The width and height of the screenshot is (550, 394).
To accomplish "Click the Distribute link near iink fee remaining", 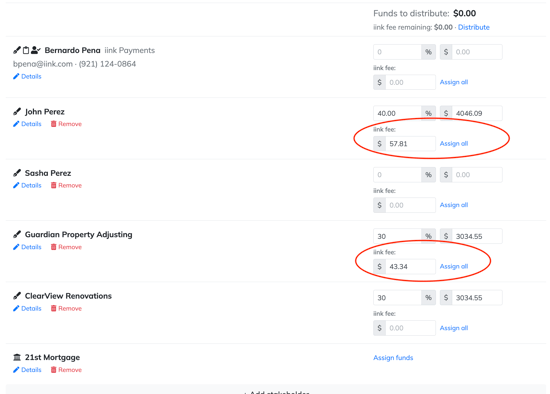I will 474,27.
